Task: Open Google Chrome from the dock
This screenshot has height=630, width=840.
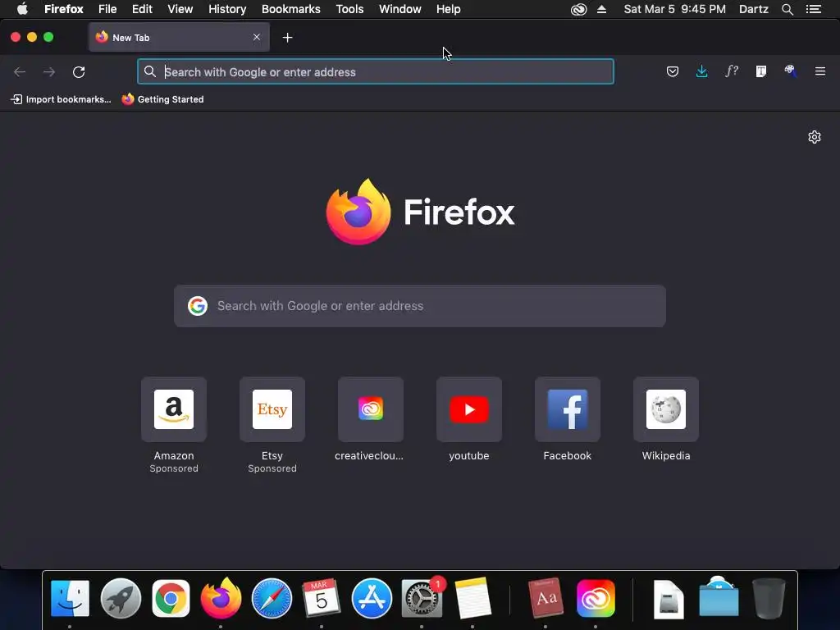Action: [x=171, y=598]
